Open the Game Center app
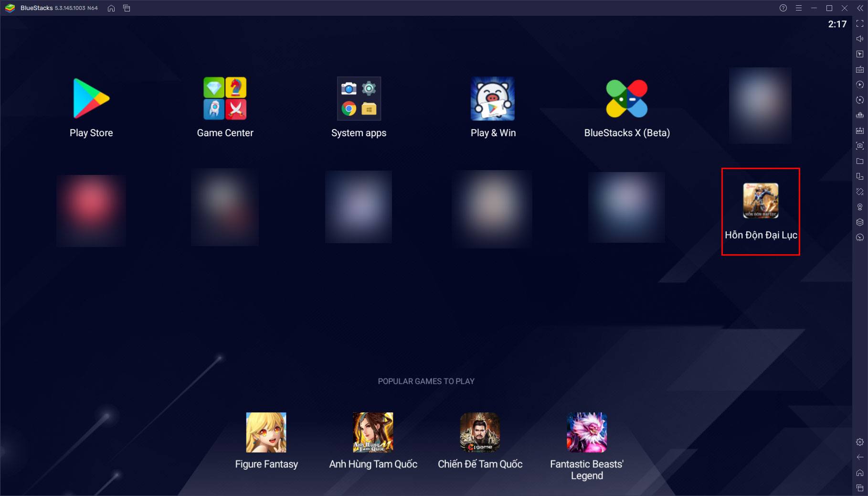868x496 pixels. click(225, 99)
